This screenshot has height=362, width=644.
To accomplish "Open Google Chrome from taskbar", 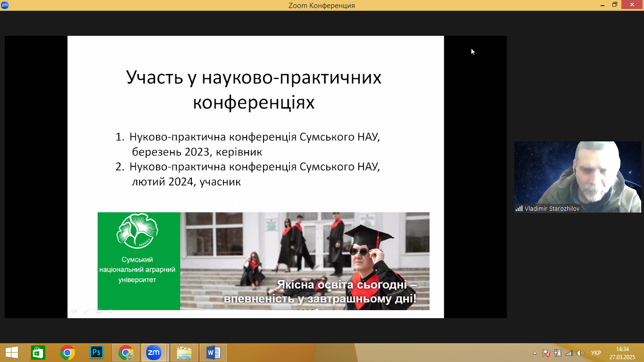I will [67, 353].
